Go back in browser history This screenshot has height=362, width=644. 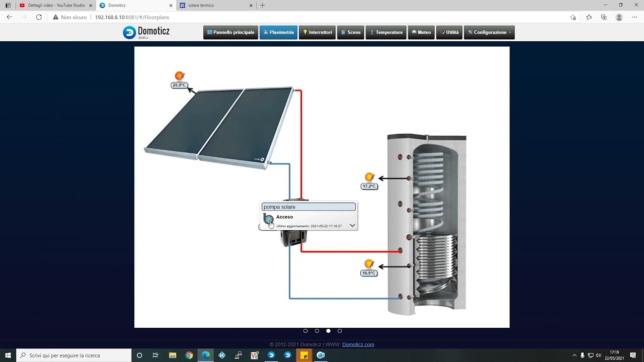(9, 17)
